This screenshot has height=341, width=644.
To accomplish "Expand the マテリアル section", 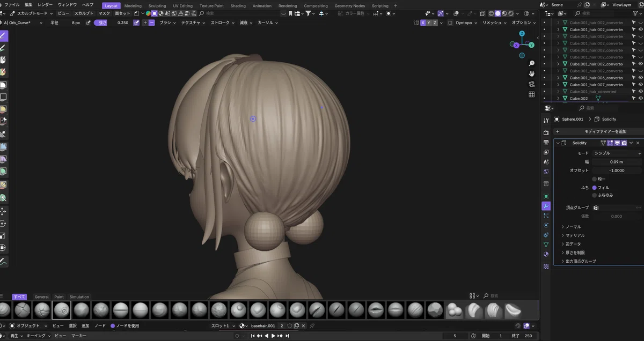I will pyautogui.click(x=575, y=235).
